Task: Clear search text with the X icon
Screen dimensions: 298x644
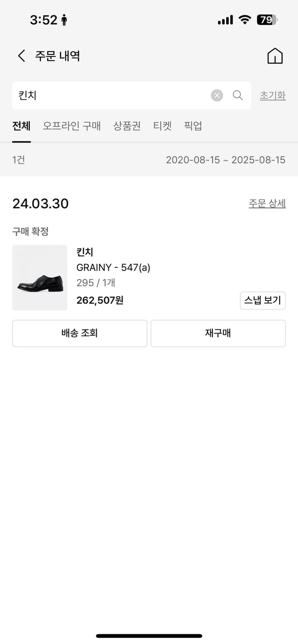Action: coord(217,95)
